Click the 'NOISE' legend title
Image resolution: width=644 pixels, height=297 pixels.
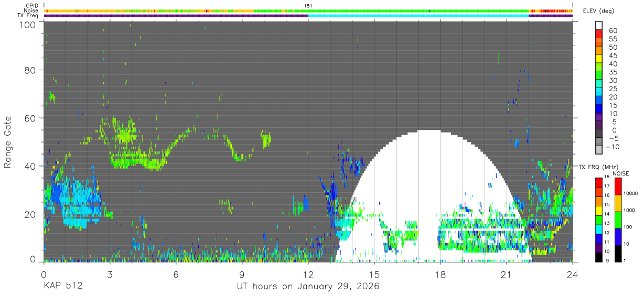(622, 173)
